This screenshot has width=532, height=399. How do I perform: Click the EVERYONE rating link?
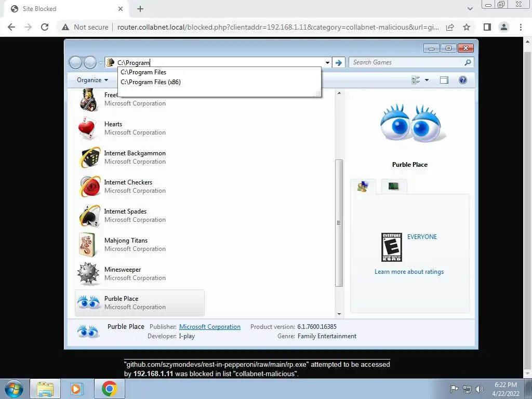[422, 237]
